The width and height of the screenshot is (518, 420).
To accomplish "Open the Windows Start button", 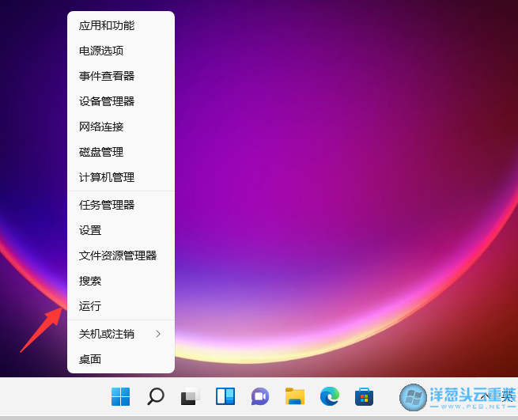I will point(120,396).
